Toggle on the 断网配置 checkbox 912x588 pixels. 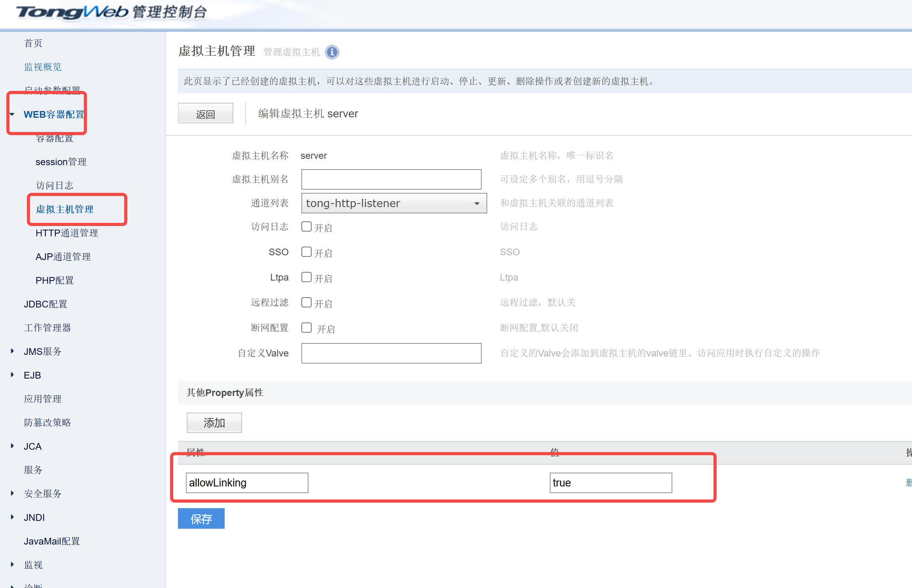307,328
